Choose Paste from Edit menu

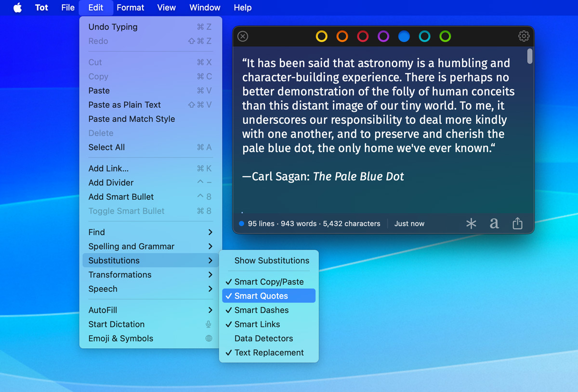pos(150,91)
